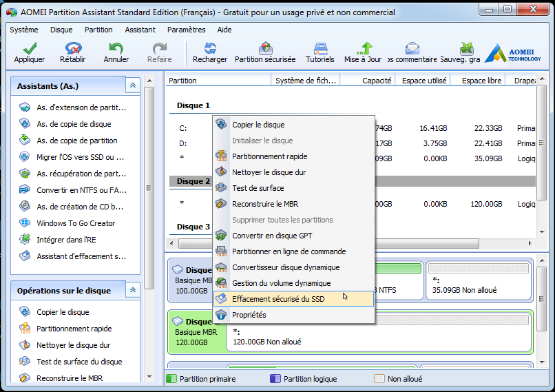Image resolution: width=555 pixels, height=392 pixels.
Task: Start Migrer l'OS vers SSD wizard
Action: pyautogui.click(x=72, y=157)
